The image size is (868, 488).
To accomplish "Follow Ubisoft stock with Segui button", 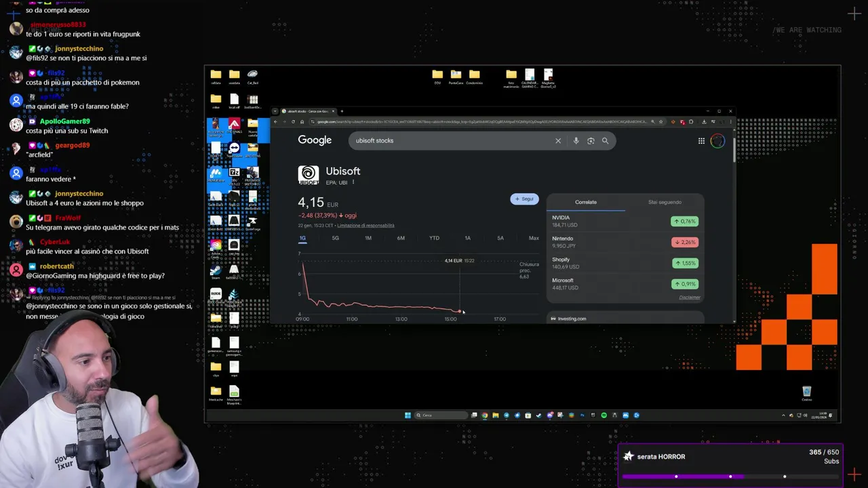I will tap(524, 199).
